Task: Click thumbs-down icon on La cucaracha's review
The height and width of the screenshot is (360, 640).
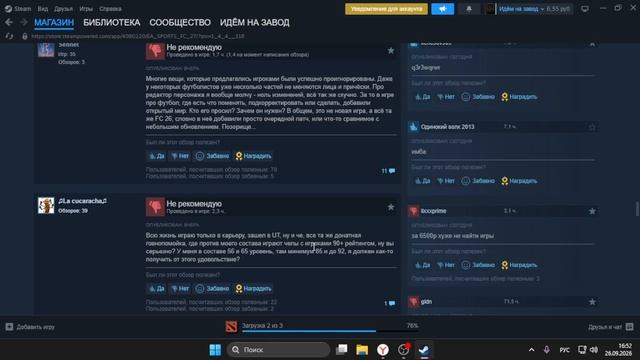Action: tap(155, 207)
